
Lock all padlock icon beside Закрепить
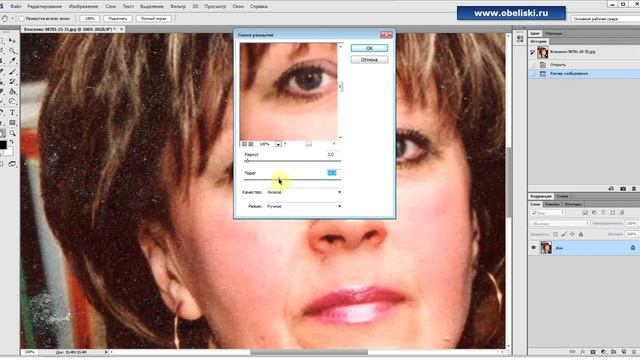coord(581,234)
